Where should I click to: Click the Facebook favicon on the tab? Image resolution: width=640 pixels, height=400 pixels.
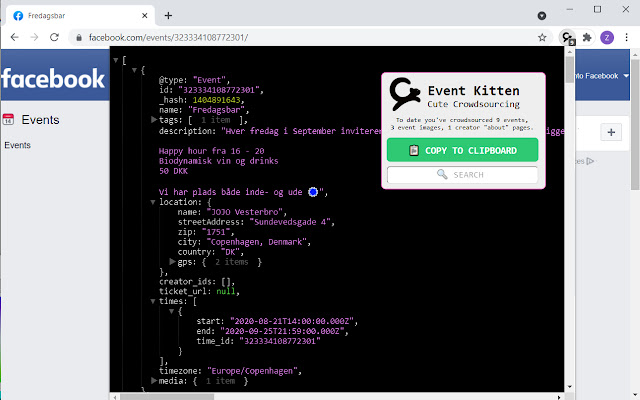click(x=18, y=16)
